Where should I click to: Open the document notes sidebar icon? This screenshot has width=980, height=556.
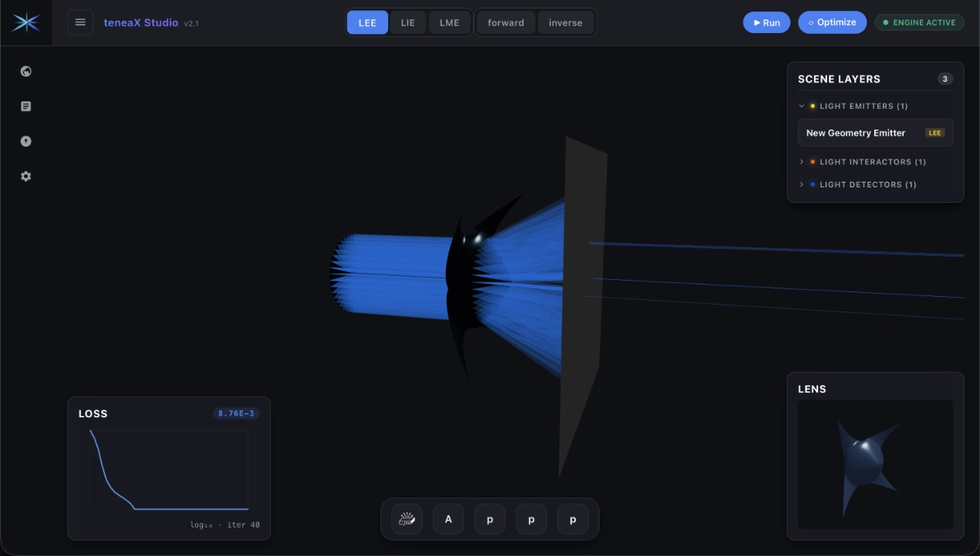[x=26, y=106]
